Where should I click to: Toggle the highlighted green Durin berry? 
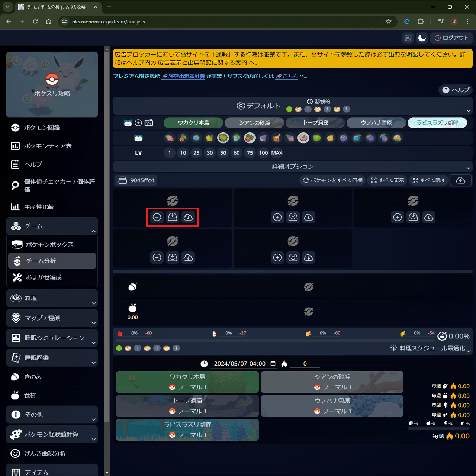pos(223,138)
